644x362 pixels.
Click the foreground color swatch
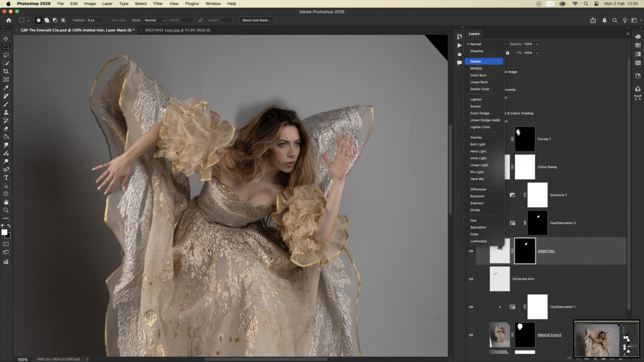click(4, 232)
